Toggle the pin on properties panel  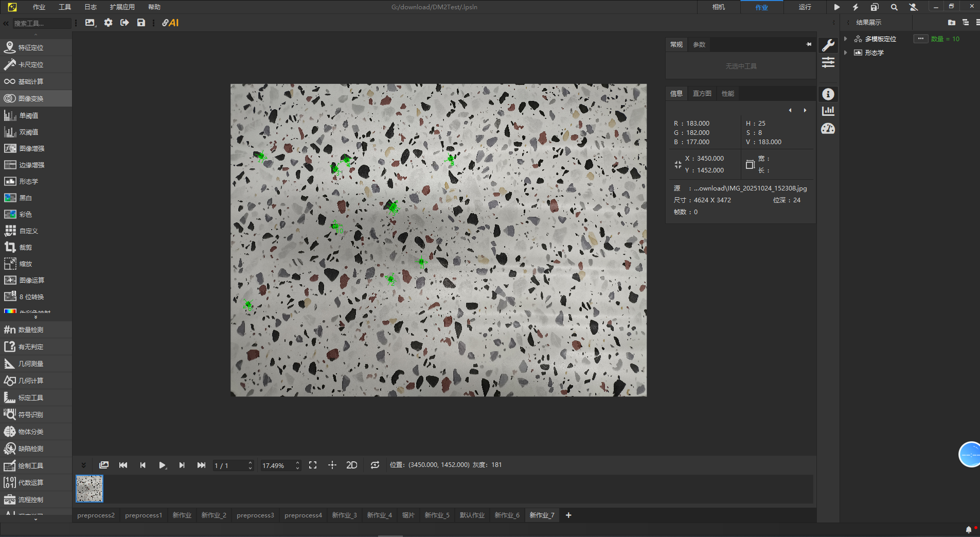809,45
